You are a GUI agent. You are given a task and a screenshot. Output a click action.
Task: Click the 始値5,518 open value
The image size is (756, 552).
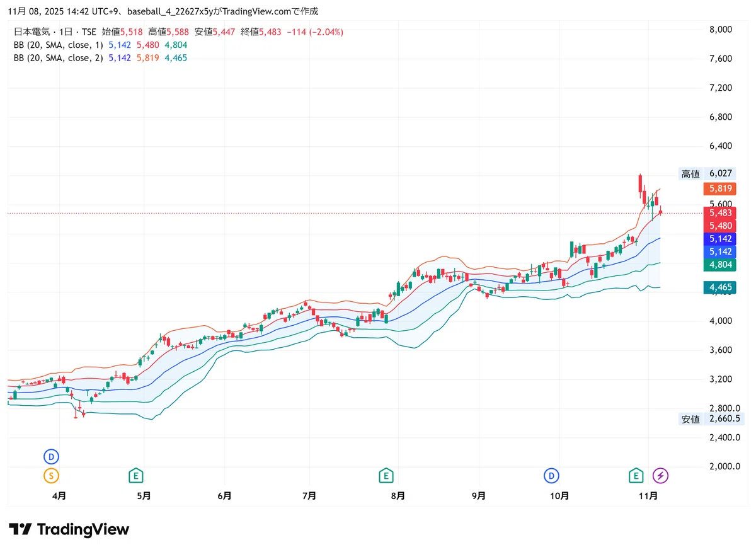pyautogui.click(x=122, y=32)
